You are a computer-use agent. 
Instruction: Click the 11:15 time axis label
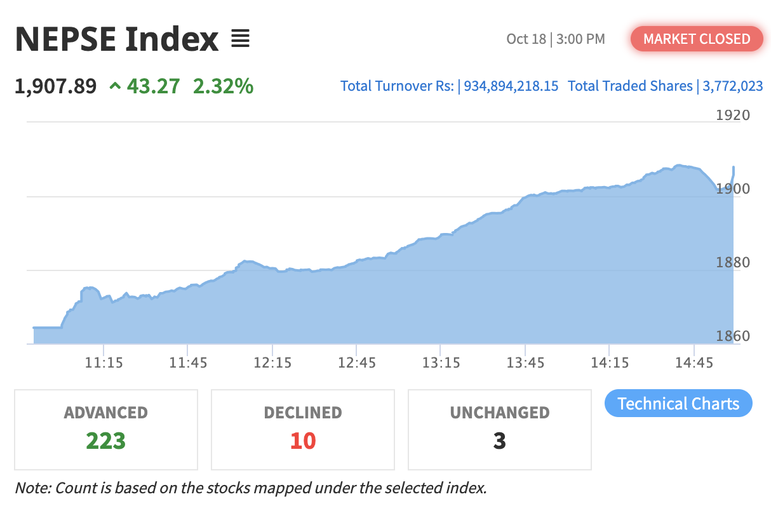(104, 363)
